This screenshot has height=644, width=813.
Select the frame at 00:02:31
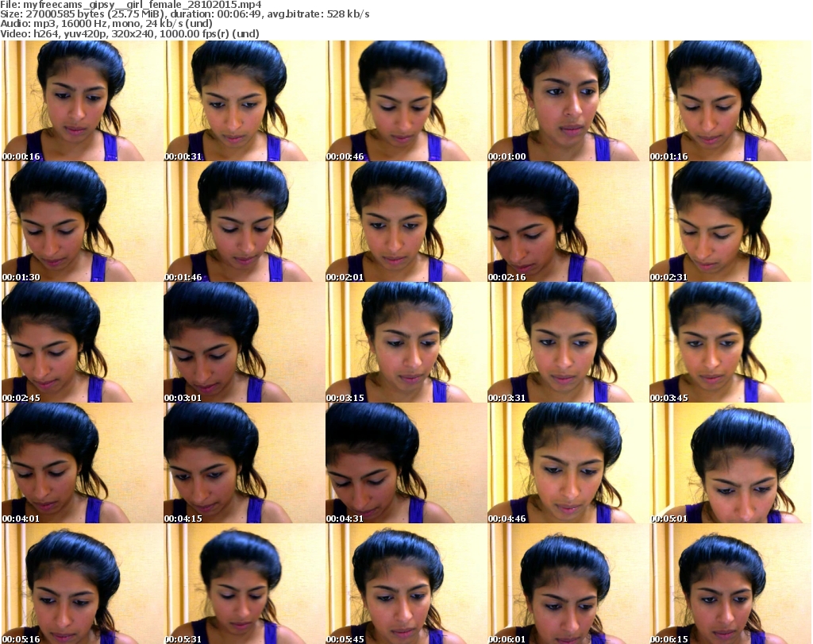(x=730, y=222)
